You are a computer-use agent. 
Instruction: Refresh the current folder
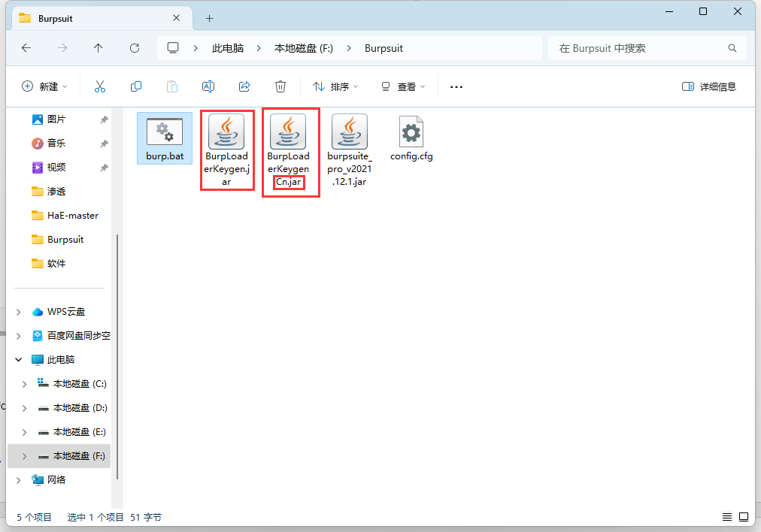[x=135, y=48]
